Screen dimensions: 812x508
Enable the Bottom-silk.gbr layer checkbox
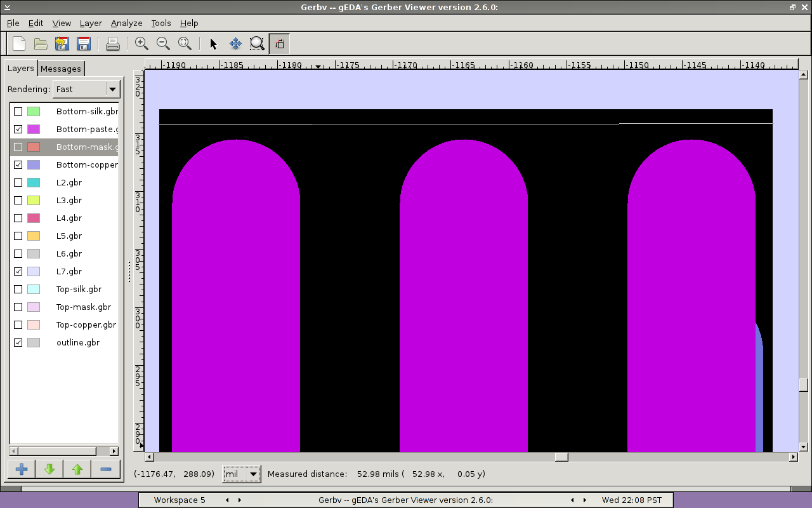[x=18, y=112]
